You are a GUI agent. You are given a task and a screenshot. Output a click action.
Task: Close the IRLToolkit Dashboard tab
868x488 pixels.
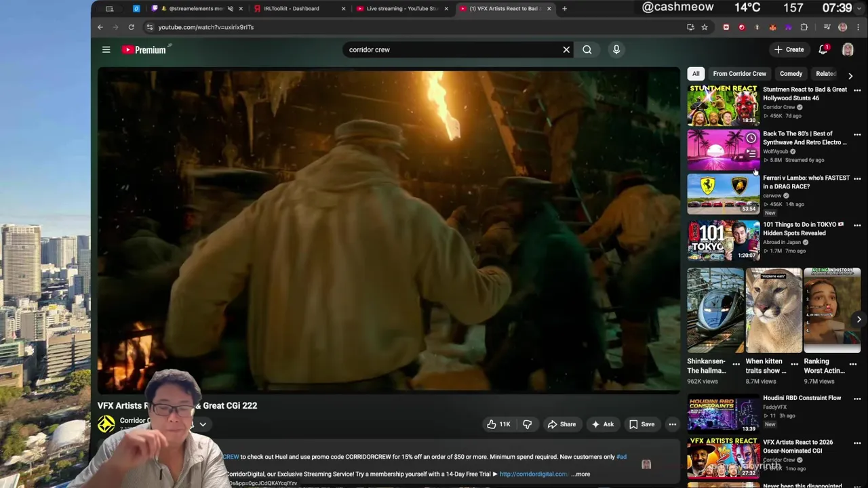tap(343, 9)
